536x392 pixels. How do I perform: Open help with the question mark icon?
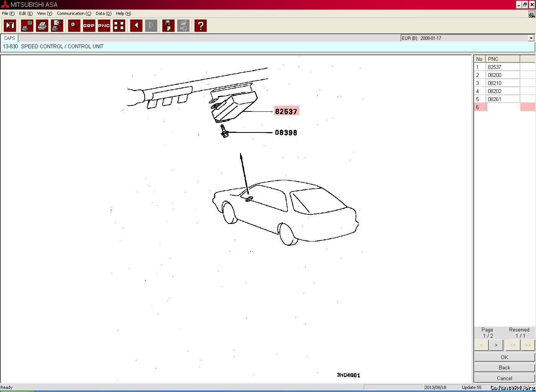tap(201, 26)
